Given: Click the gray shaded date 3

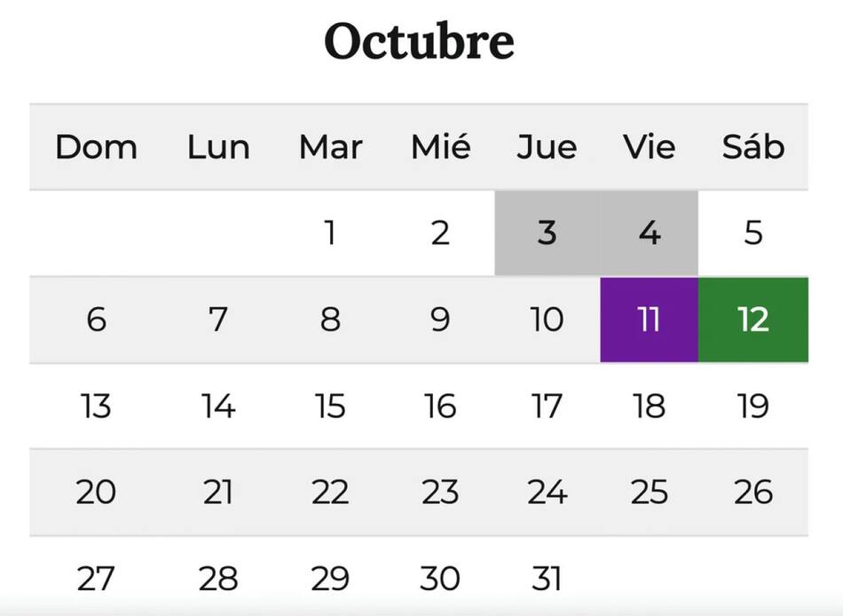Looking at the screenshot, I should click(547, 233).
